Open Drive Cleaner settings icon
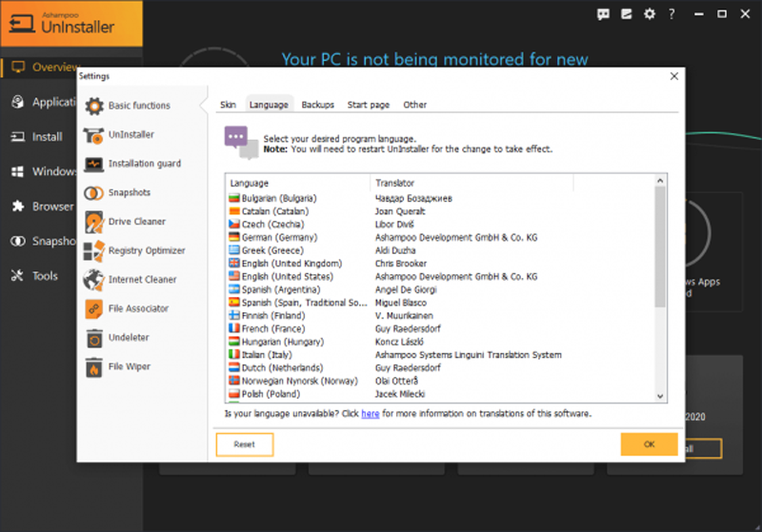This screenshot has height=532, width=762. click(x=94, y=222)
